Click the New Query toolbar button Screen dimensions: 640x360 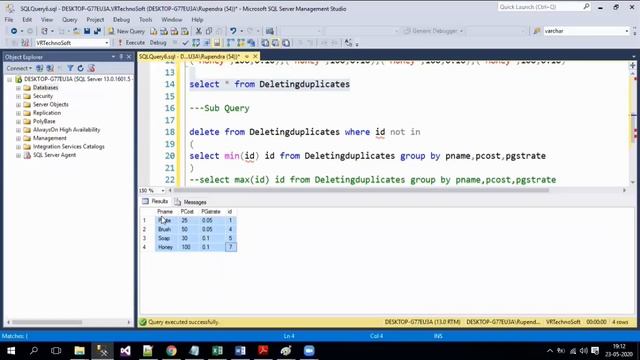click(x=126, y=31)
